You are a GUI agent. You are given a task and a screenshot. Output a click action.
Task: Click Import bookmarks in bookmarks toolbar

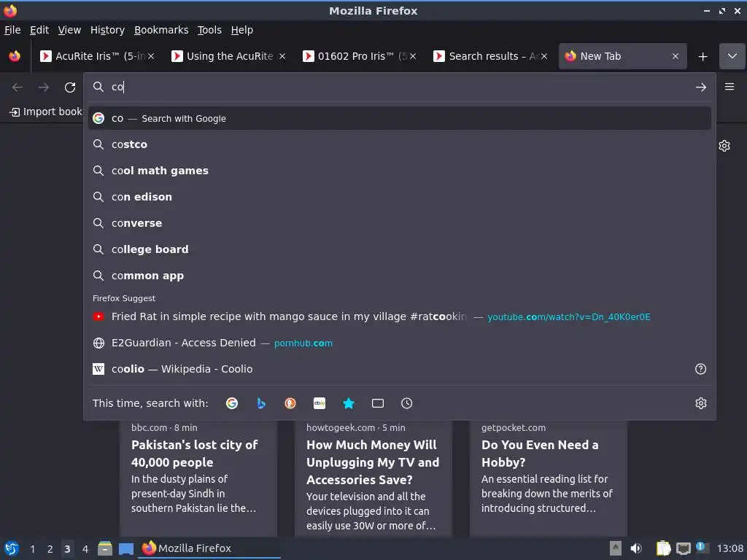point(46,112)
